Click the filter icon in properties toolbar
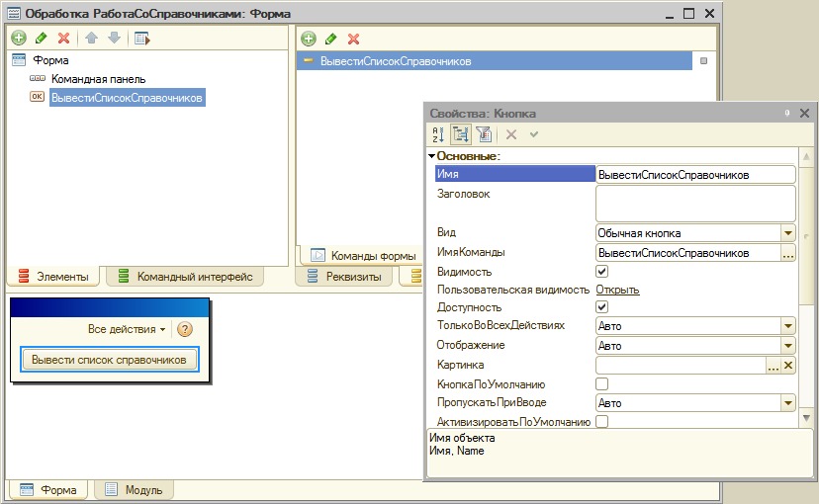Image resolution: width=819 pixels, height=504 pixels. coord(484,134)
